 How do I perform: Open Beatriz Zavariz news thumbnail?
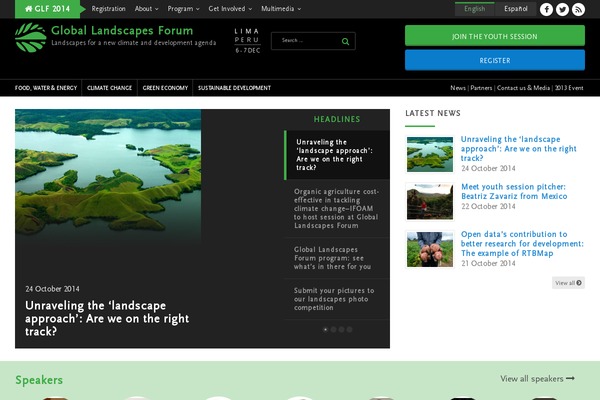tap(430, 202)
